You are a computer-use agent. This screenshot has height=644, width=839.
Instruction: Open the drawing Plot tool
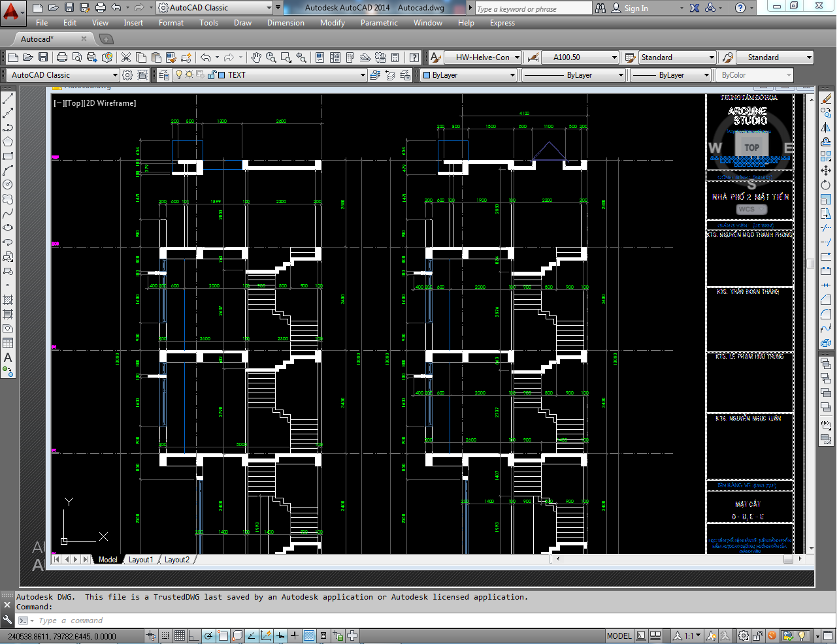[61, 57]
